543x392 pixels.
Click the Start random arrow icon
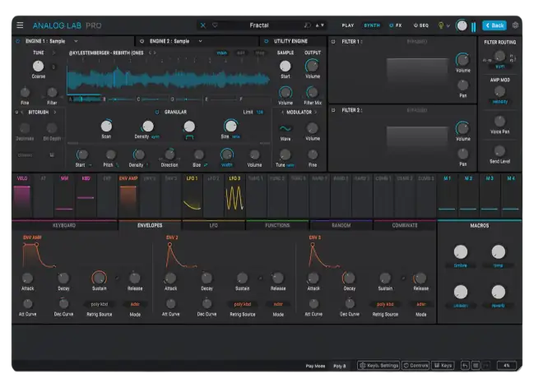(x=90, y=165)
